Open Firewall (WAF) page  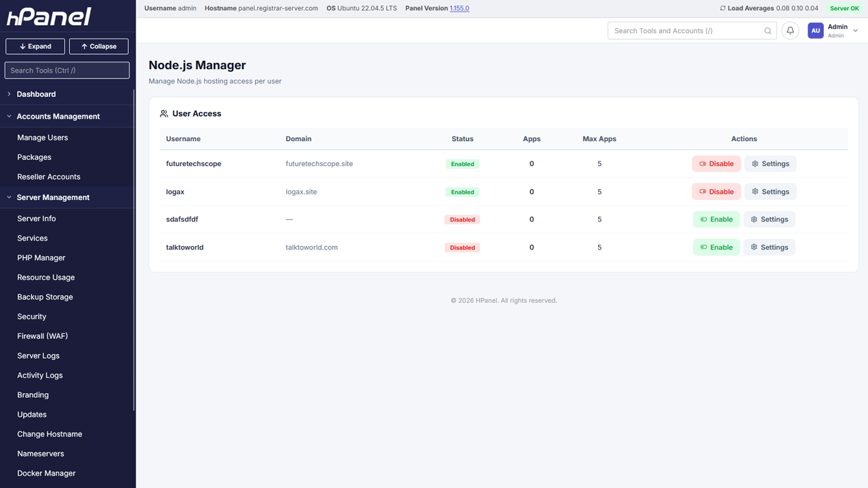(43, 336)
